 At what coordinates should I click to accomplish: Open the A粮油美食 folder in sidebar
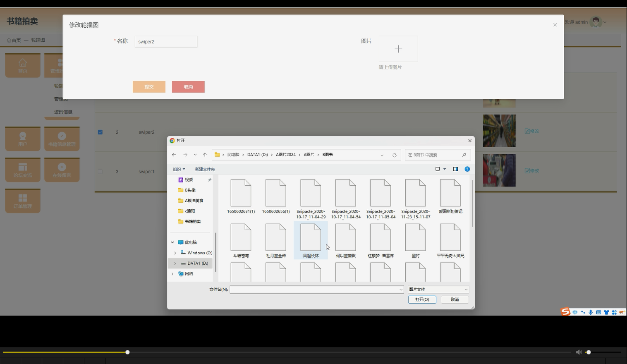coord(194,201)
